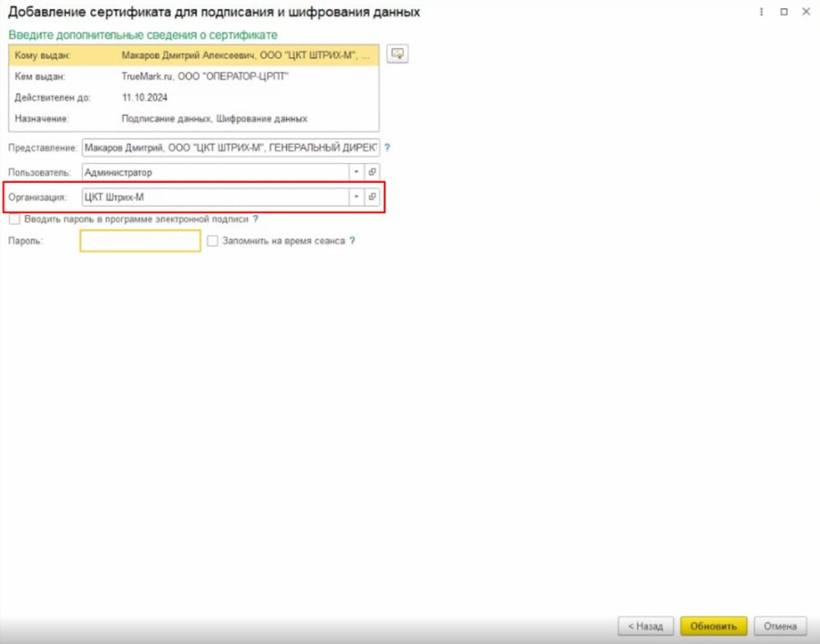Select the Действителен до row

point(193,97)
